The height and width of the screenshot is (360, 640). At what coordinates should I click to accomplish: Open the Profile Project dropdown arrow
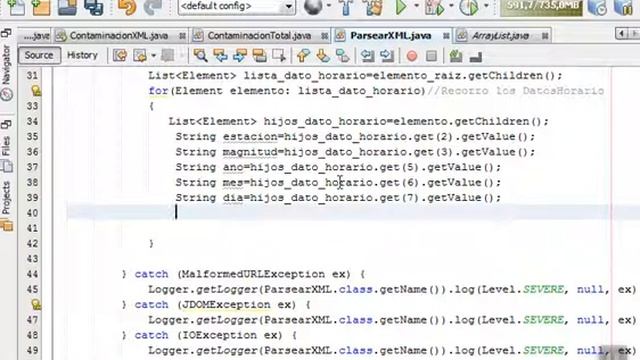pos(486,6)
